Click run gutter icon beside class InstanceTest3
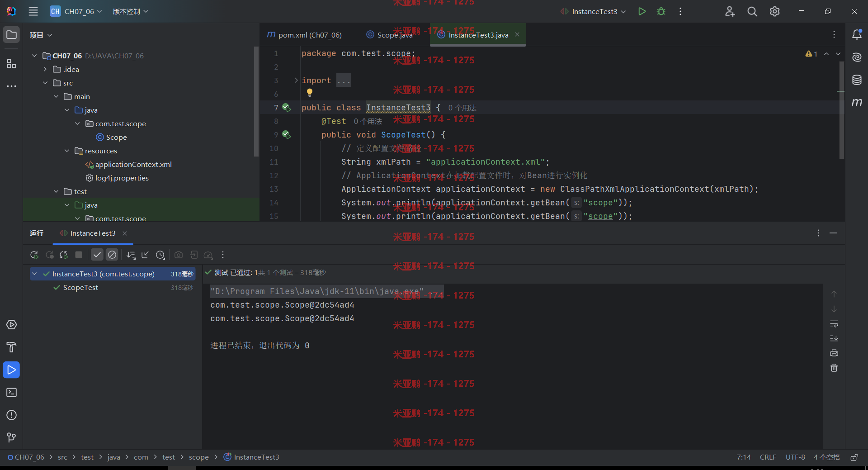Viewport: 868px width, 470px height. click(286, 107)
